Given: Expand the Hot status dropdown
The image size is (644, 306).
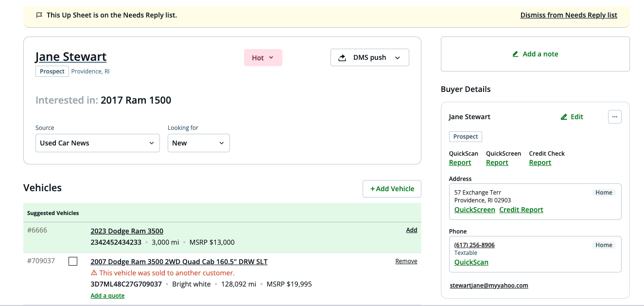Looking at the screenshot, I should pyautogui.click(x=263, y=57).
